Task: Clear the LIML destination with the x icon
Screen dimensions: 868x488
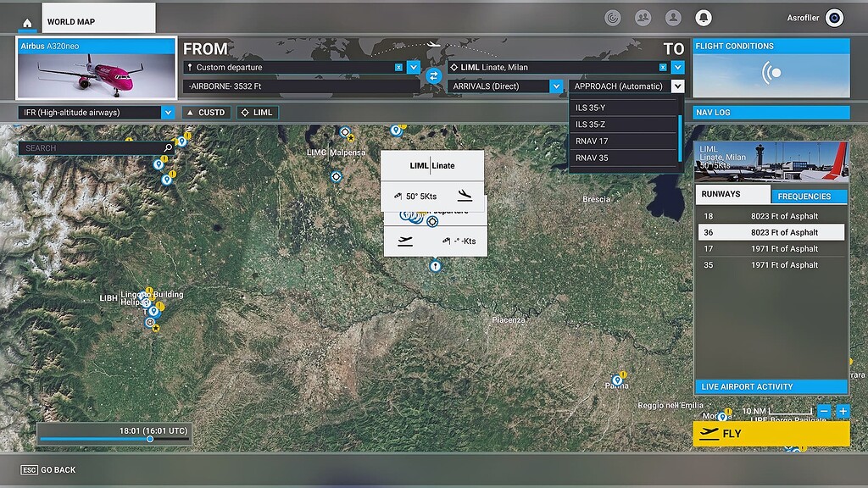Action: (662, 66)
